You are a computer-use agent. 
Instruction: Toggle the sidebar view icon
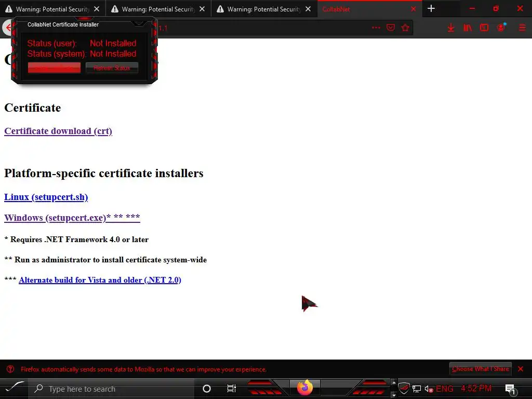484,28
